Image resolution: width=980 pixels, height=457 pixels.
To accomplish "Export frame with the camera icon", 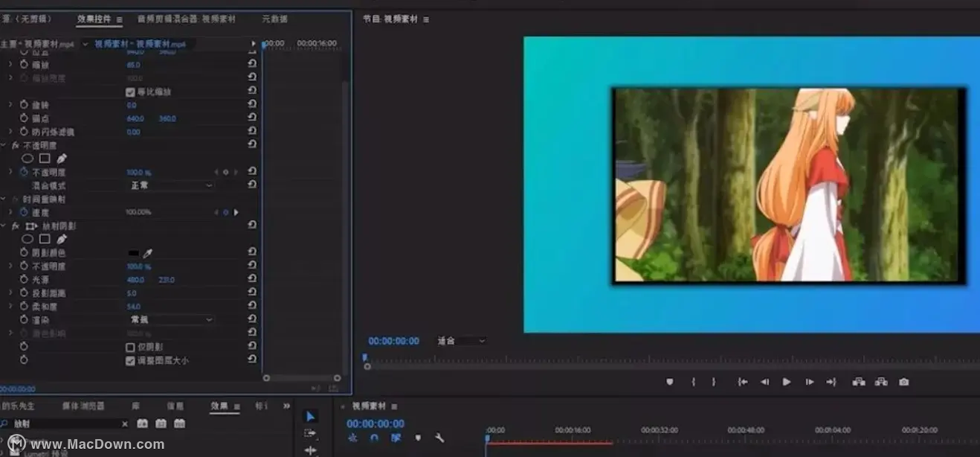I will click(x=903, y=382).
